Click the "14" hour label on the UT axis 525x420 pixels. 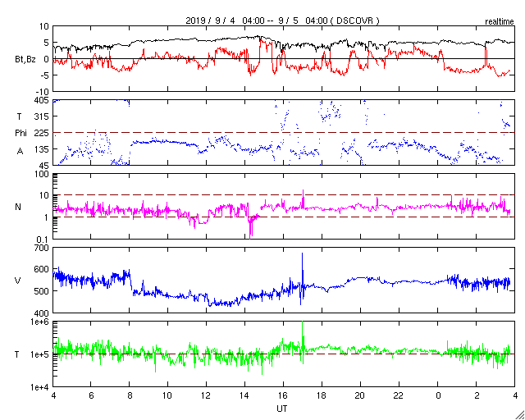tap(244, 396)
